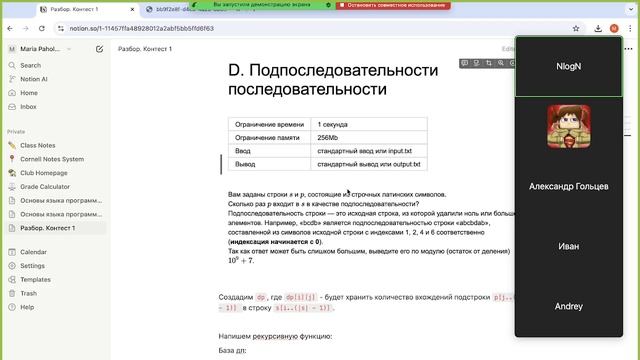Reload the Notion page
Image resolution: width=640 pixels, height=360 pixels.
point(42,29)
